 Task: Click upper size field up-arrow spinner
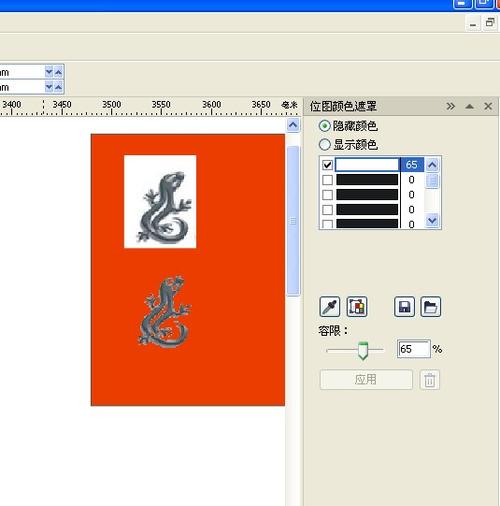(58, 72)
